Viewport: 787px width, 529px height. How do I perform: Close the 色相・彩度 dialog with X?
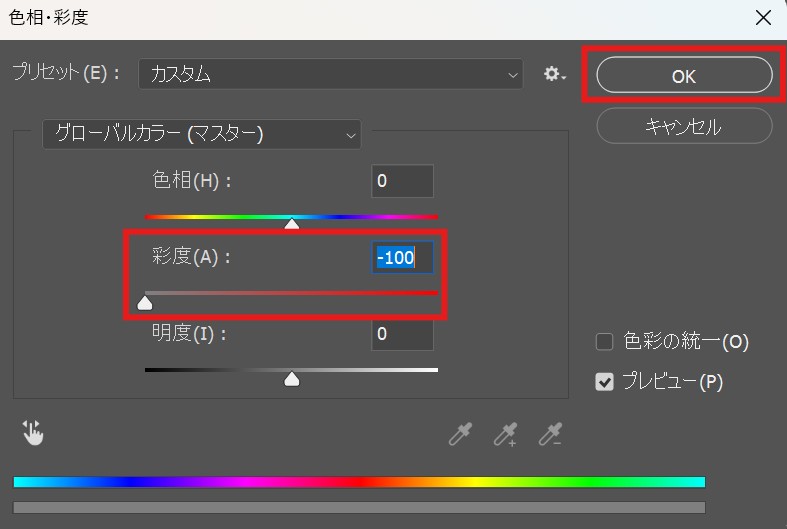coord(763,18)
